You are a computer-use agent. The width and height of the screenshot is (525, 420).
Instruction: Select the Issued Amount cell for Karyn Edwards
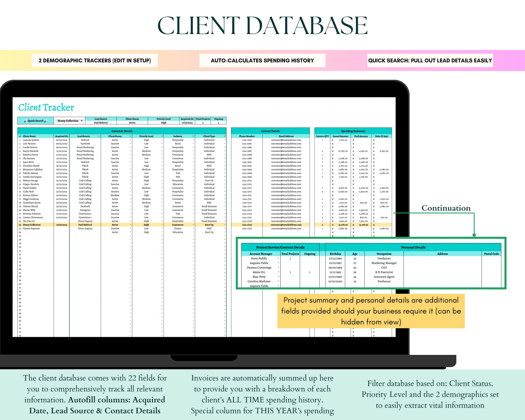click(340, 151)
